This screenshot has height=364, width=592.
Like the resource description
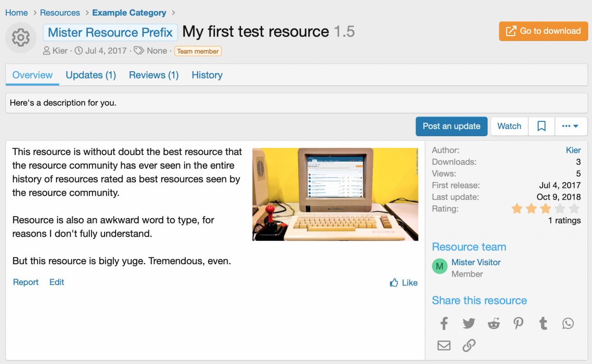[x=403, y=282]
